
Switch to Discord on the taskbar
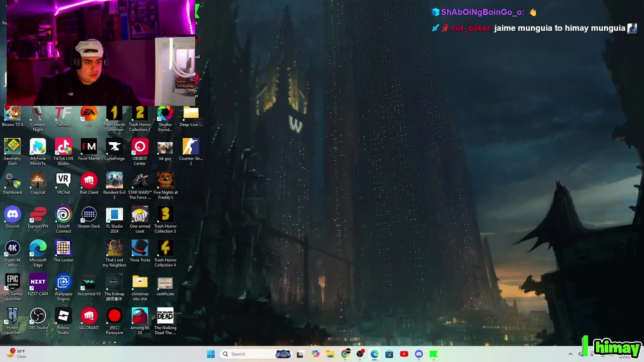point(419,354)
